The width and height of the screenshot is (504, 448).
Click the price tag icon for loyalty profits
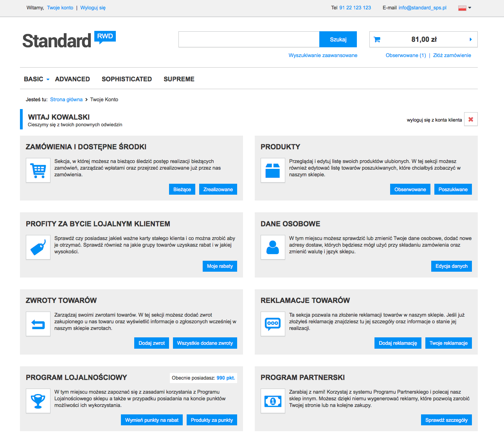coord(38,247)
